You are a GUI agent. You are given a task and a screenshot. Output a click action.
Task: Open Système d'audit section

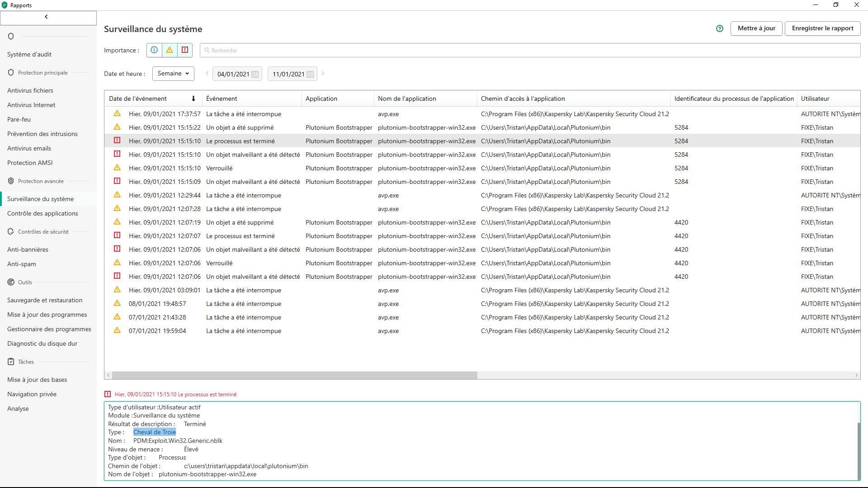click(x=29, y=54)
